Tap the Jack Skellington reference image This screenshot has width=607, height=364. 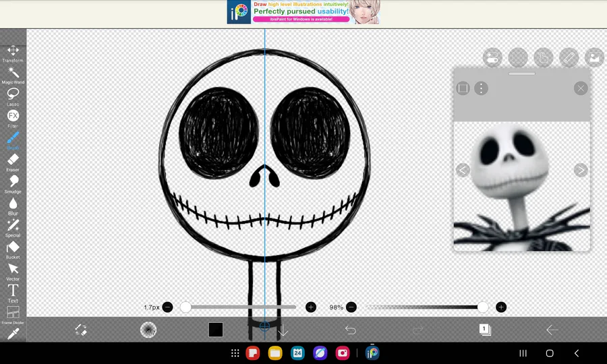(x=522, y=187)
